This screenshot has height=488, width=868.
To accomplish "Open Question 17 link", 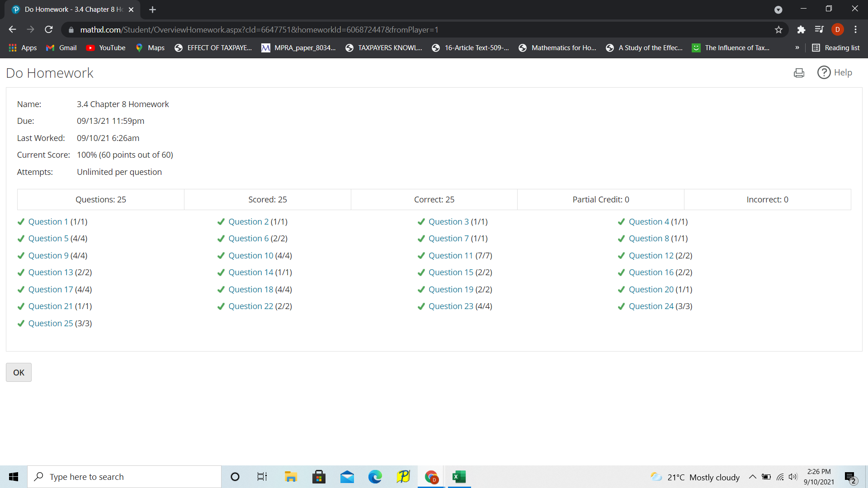I will click(x=50, y=290).
